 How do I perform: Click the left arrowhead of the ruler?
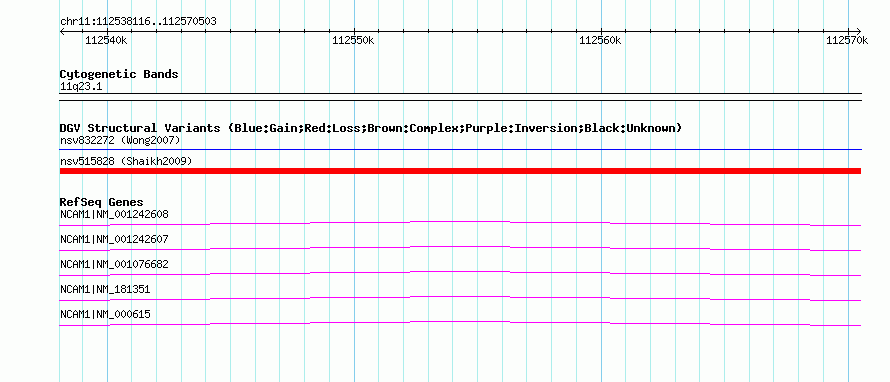(62, 31)
